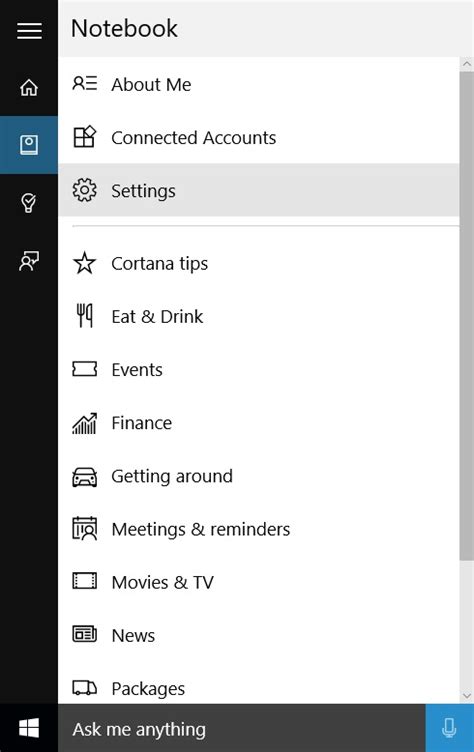Screen dimensions: 474x752
Task: Open About Me entry
Action: coord(259,84)
